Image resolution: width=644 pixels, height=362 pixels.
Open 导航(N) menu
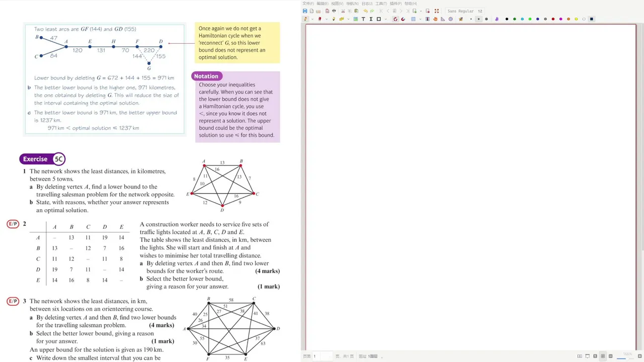(352, 4)
